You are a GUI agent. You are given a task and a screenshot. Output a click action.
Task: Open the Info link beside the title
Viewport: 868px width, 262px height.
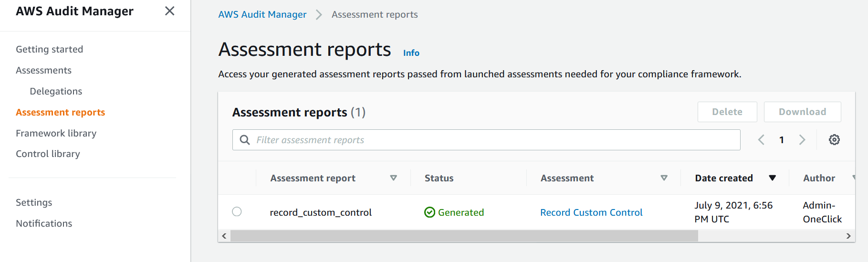click(411, 53)
